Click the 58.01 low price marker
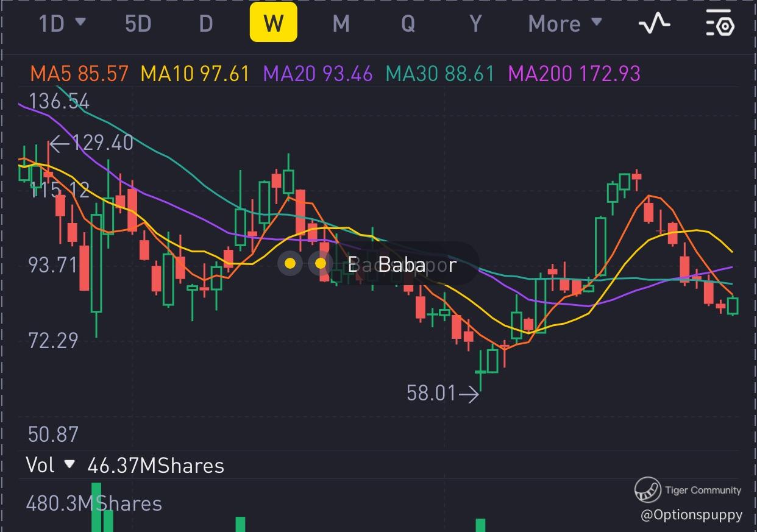 [x=442, y=394]
